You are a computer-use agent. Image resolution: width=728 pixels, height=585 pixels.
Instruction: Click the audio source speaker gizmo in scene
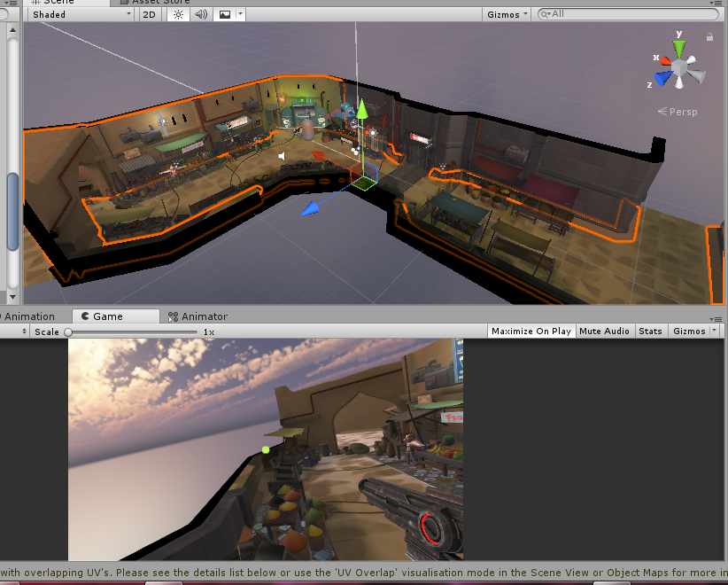282,157
